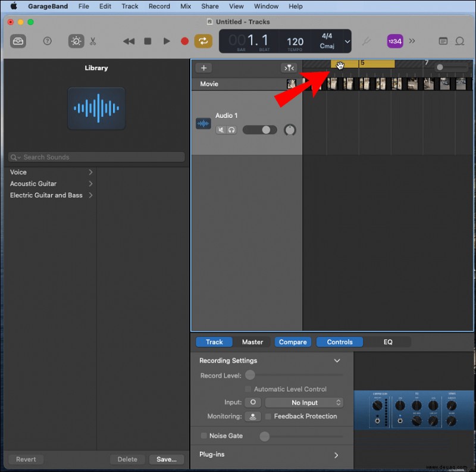This screenshot has height=472, width=476.
Task: Click the Delete button
Action: 127,460
